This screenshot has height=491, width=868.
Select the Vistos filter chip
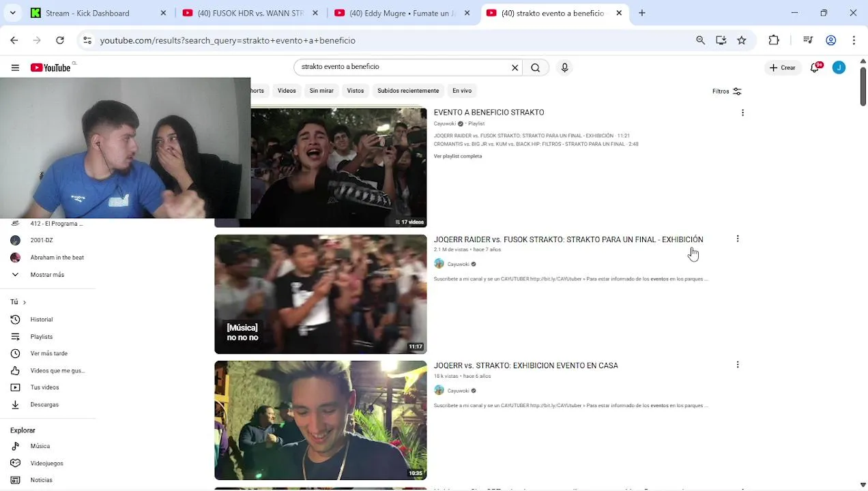click(x=356, y=91)
